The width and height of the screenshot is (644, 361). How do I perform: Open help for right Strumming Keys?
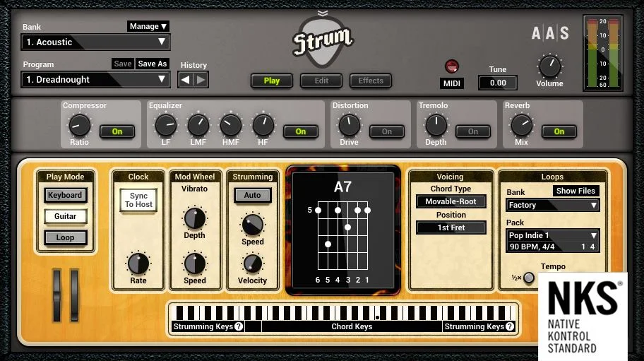pyautogui.click(x=510, y=326)
